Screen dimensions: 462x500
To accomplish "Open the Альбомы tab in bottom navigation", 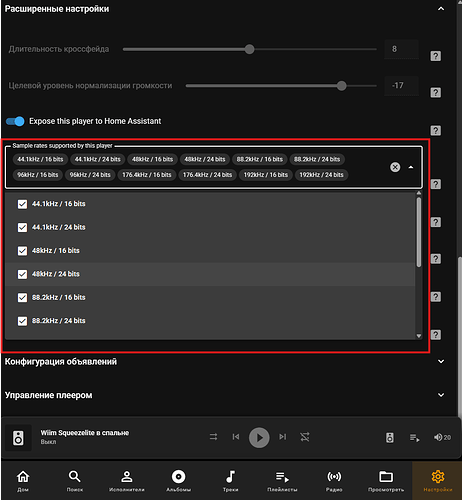I will click(178, 480).
